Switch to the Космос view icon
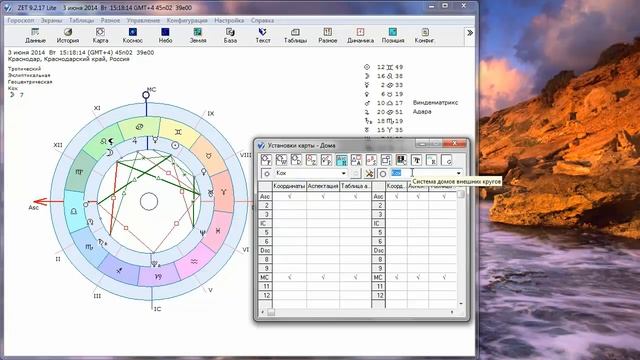The width and height of the screenshot is (640, 360). click(x=133, y=36)
